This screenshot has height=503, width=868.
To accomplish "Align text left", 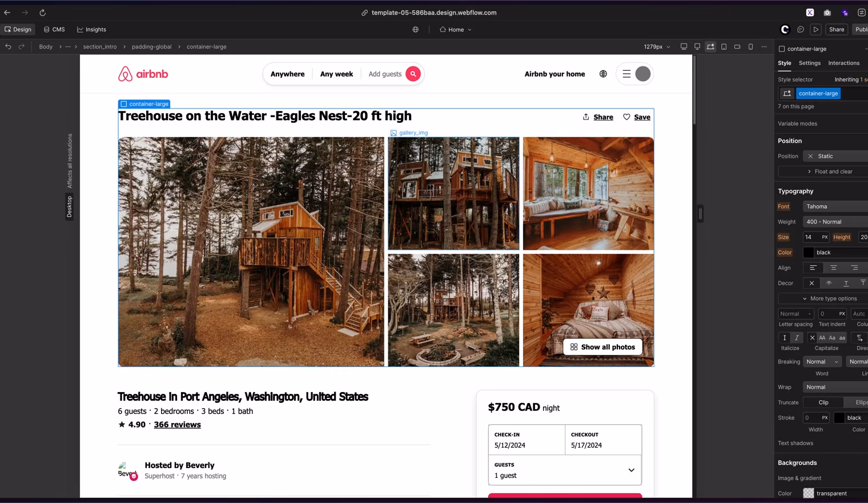I will click(x=813, y=268).
